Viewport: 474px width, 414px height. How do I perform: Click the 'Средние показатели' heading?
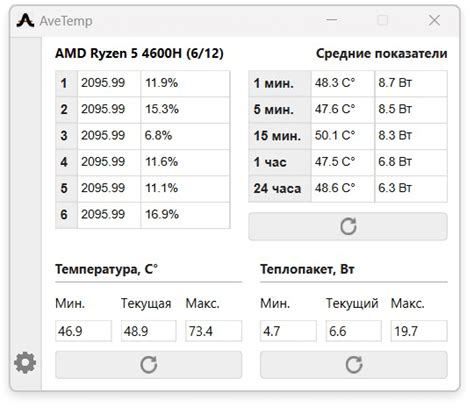pos(382,54)
